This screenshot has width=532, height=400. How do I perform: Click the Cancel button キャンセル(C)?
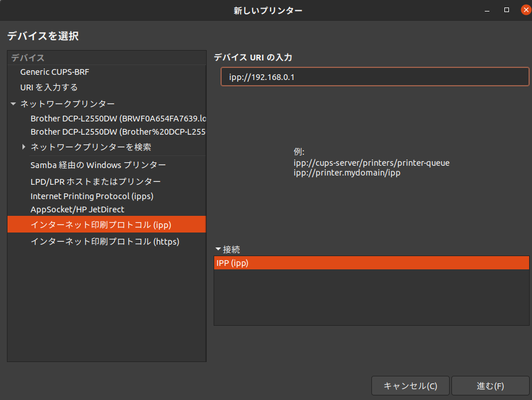click(410, 386)
